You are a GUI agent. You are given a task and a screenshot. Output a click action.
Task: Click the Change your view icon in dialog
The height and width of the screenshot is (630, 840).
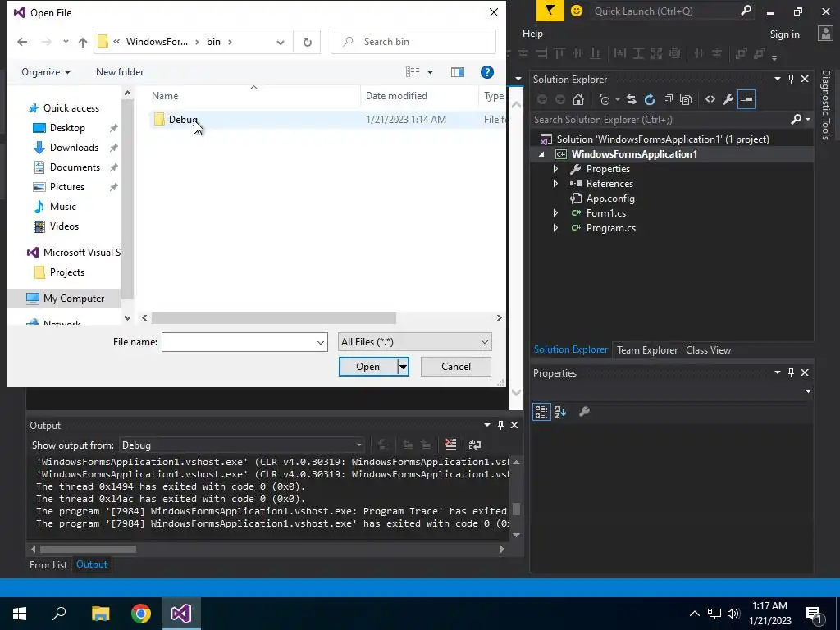(x=413, y=72)
